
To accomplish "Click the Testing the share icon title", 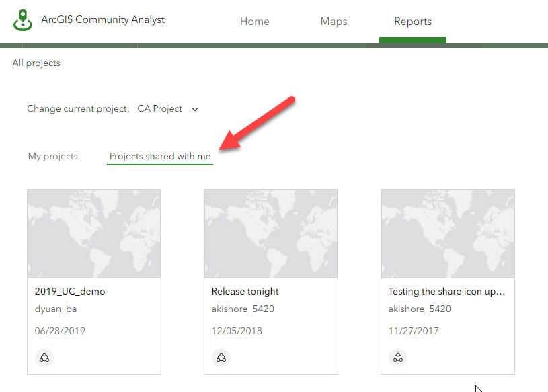I will tap(446, 292).
